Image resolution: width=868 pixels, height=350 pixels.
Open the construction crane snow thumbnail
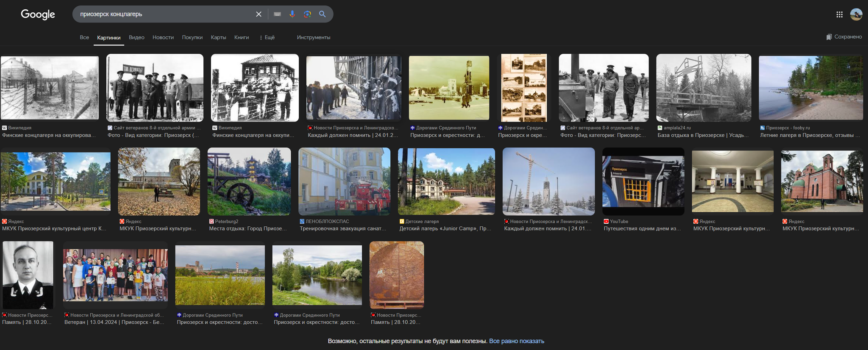pyautogui.click(x=548, y=181)
